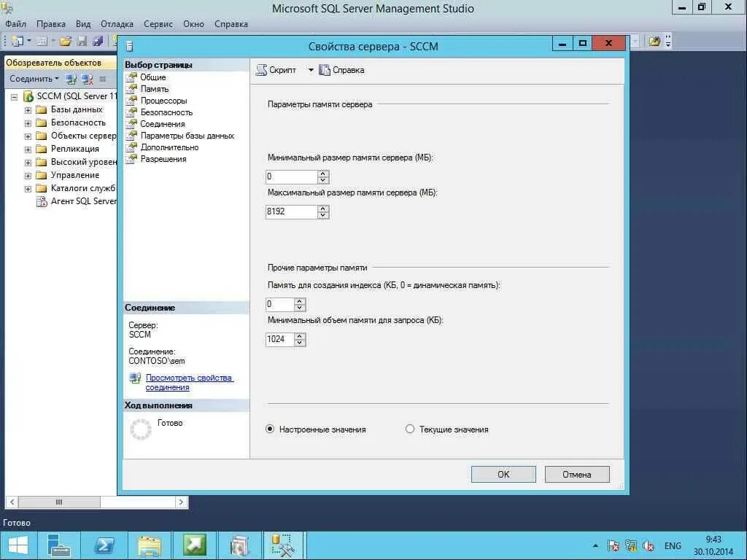The height and width of the screenshot is (560, 747).
Task: Select the Безопасность page in dialog
Action: click(x=166, y=112)
